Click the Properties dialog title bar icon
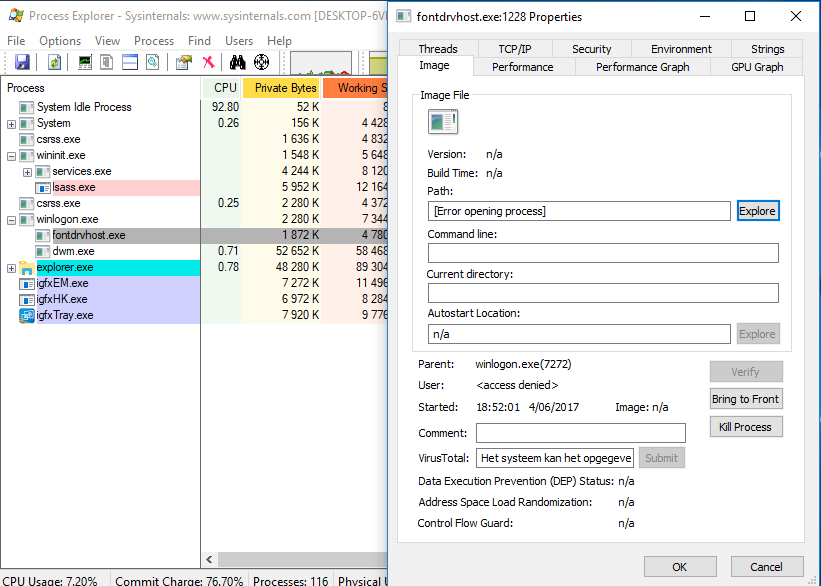This screenshot has width=821, height=586. (x=403, y=17)
